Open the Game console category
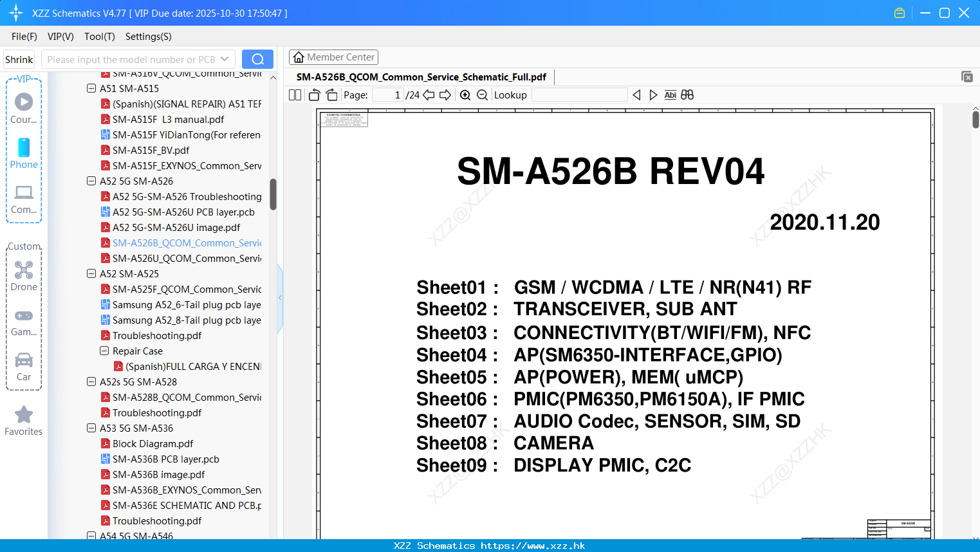980x552 pixels. tap(24, 321)
